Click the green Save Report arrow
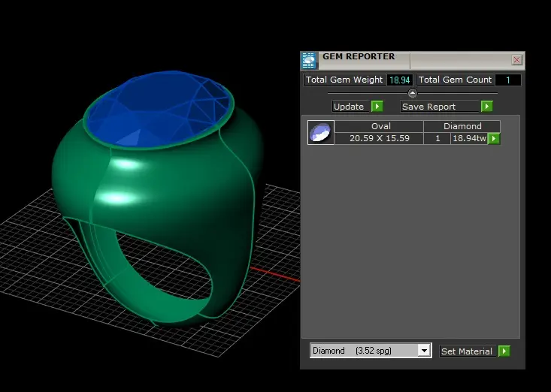 [x=486, y=107]
